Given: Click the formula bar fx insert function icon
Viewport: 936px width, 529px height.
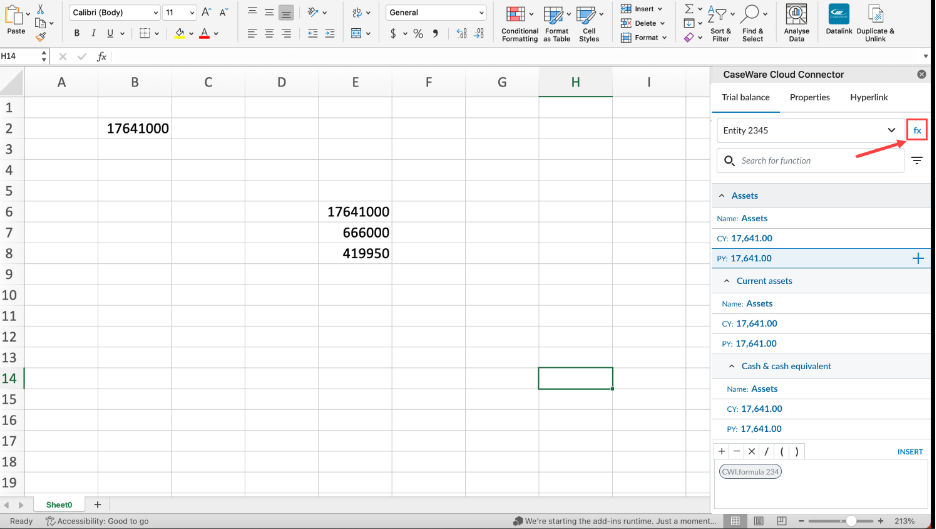Looking at the screenshot, I should (x=102, y=56).
